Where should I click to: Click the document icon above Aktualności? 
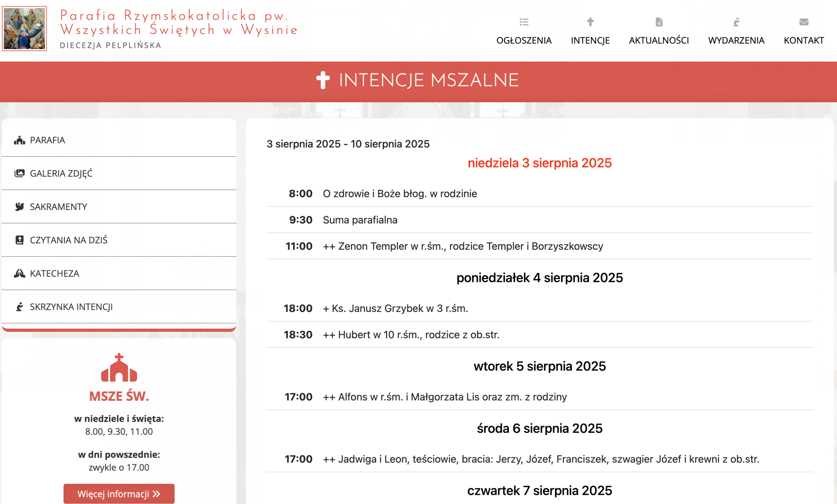[659, 22]
